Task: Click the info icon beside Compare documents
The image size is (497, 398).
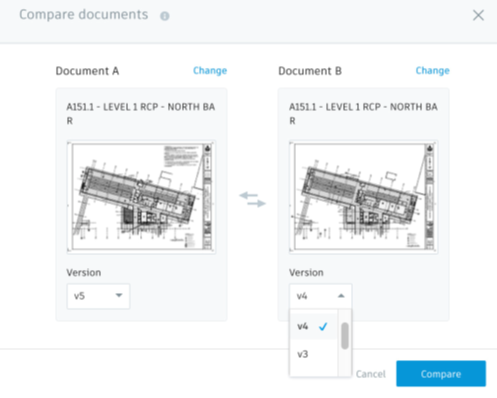Action: (165, 16)
